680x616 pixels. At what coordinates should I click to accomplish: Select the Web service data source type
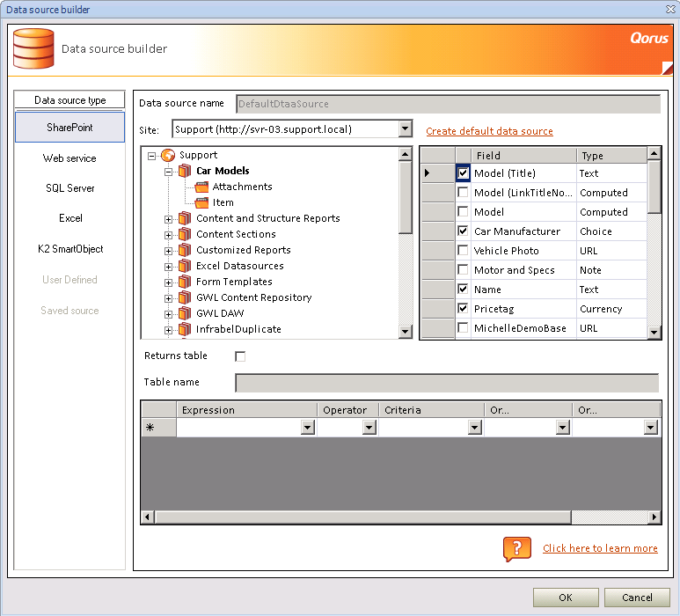pyautogui.click(x=69, y=158)
